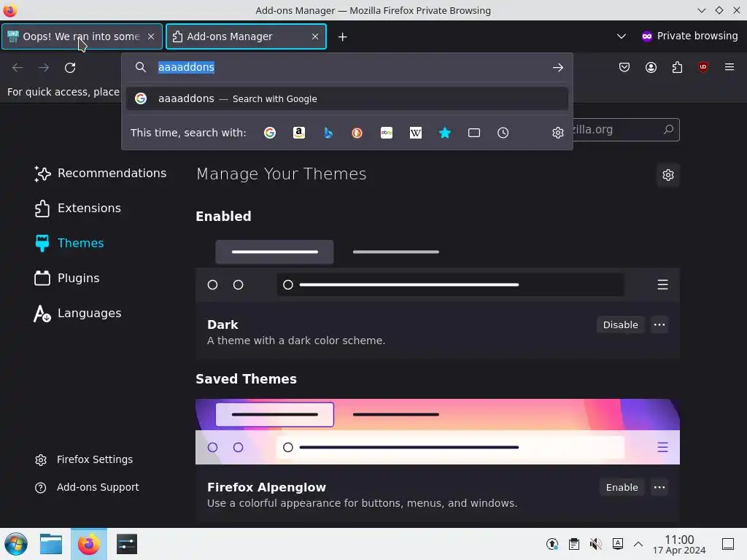Reload the current page
The height and width of the screenshot is (560, 747).
(x=70, y=68)
